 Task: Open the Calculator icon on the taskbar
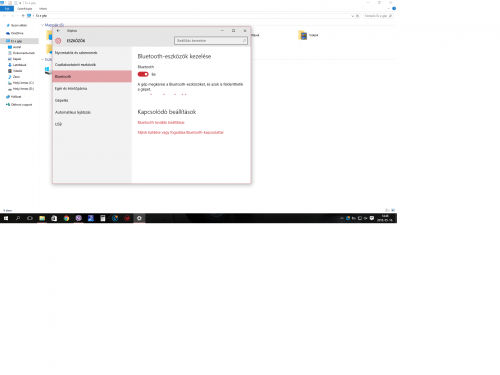tap(103, 218)
